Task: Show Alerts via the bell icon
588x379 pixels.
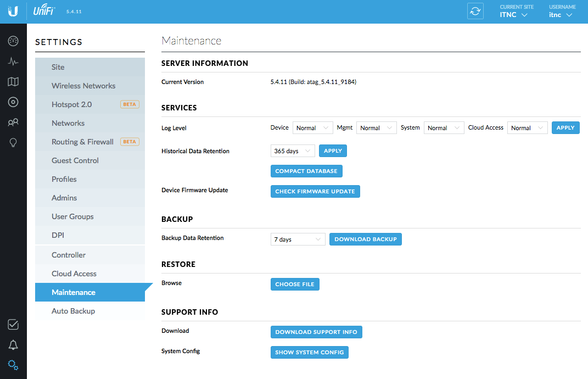Action: tap(13, 345)
